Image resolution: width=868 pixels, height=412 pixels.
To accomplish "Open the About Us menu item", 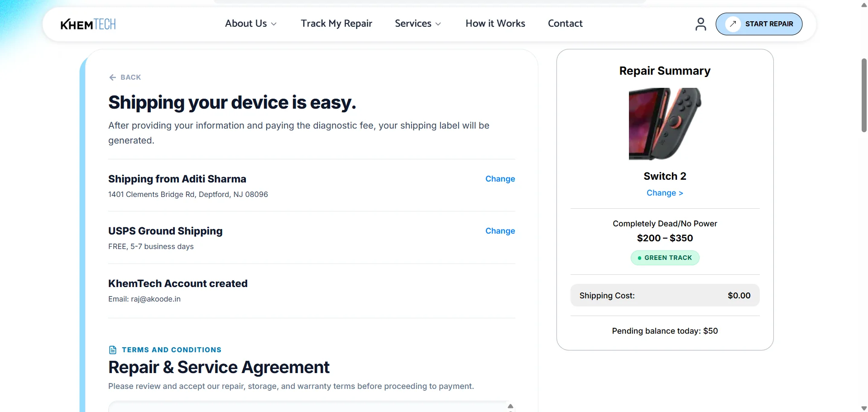I will tap(246, 24).
